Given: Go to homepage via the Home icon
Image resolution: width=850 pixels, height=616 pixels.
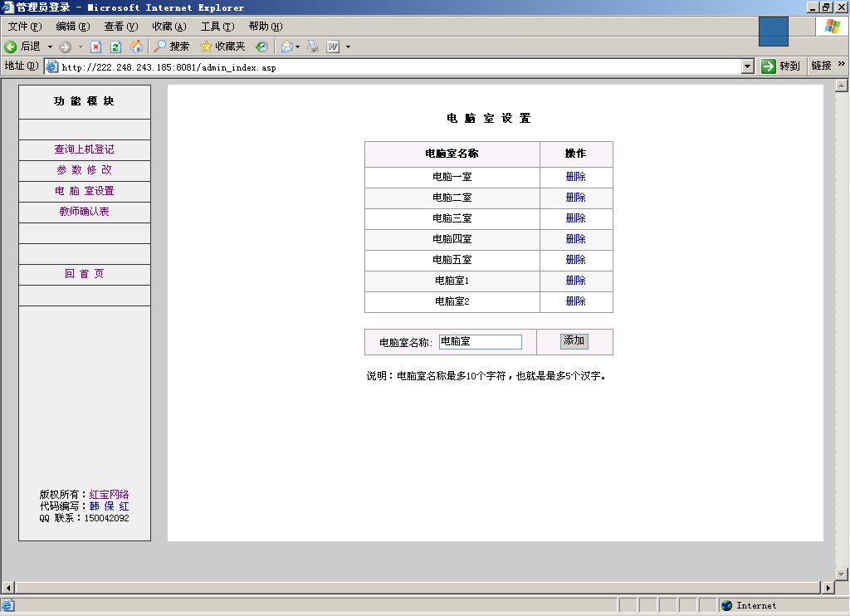Looking at the screenshot, I should (x=137, y=46).
